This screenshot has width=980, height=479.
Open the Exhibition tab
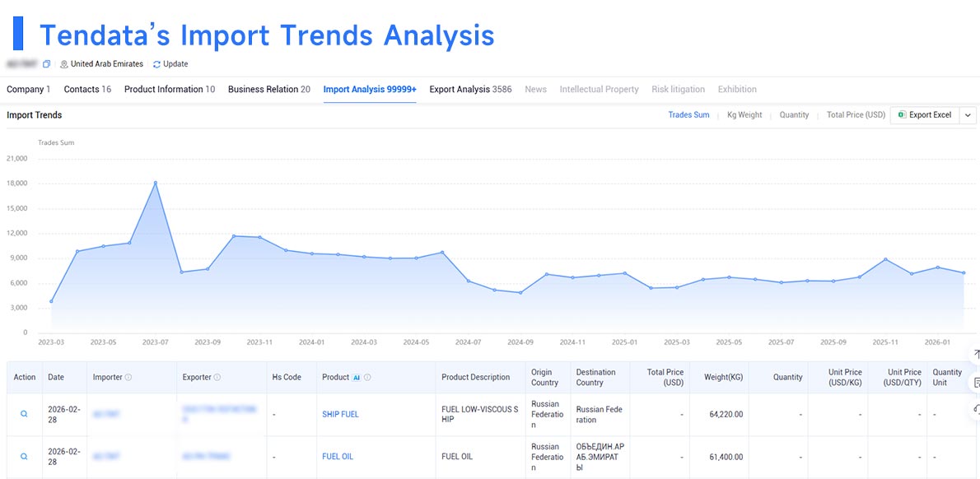pos(737,90)
